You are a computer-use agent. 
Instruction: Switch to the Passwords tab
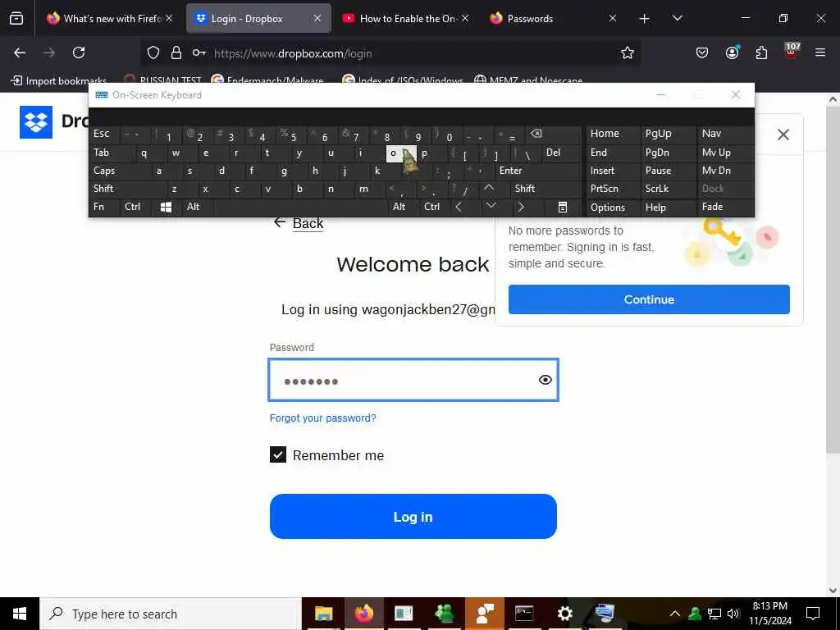pos(546,19)
